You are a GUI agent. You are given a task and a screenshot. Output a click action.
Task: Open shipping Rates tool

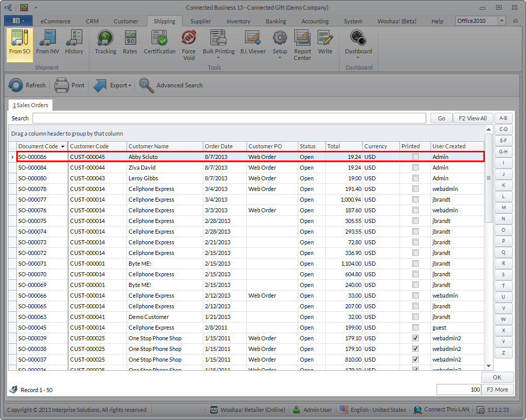point(130,42)
